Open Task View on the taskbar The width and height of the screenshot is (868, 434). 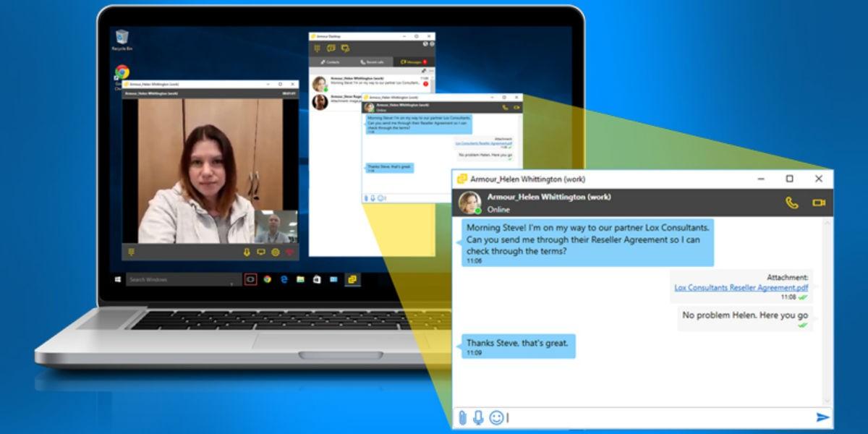[251, 279]
